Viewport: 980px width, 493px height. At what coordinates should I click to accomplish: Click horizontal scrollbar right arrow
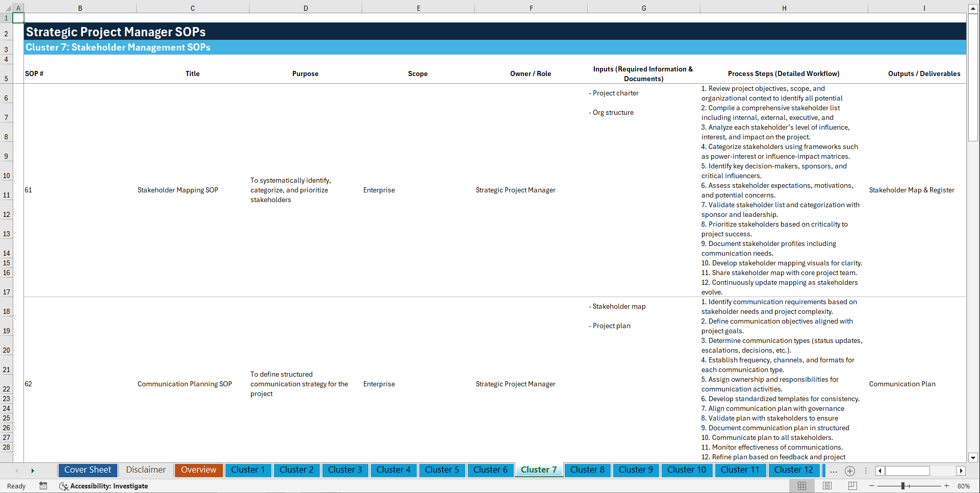pos(961,471)
